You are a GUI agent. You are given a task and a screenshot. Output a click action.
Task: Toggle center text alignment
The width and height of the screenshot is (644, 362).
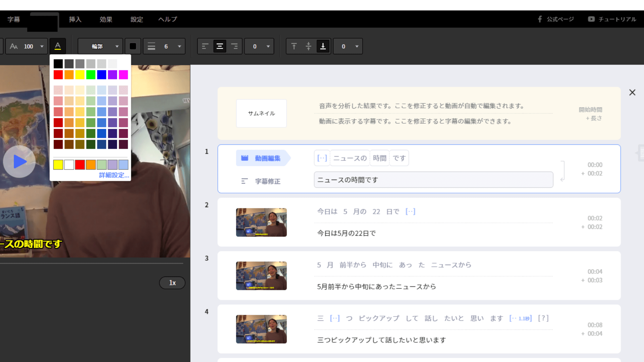point(220,46)
